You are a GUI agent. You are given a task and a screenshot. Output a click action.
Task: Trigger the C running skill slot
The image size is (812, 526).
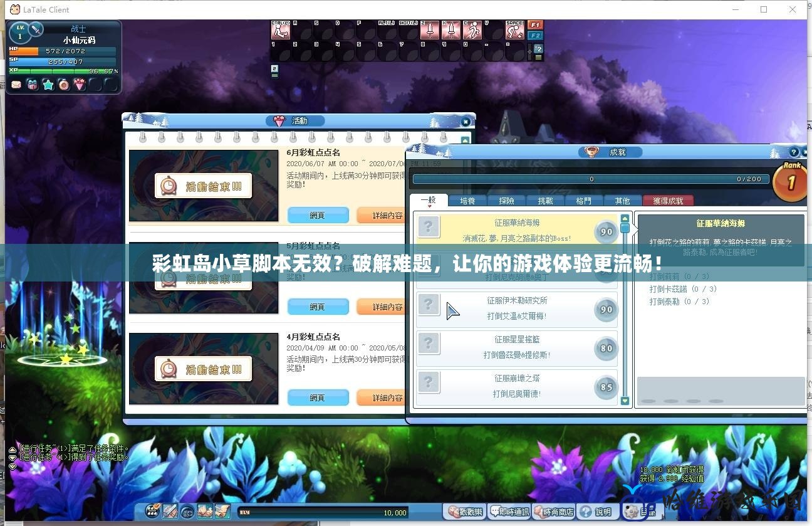pyautogui.click(x=472, y=30)
